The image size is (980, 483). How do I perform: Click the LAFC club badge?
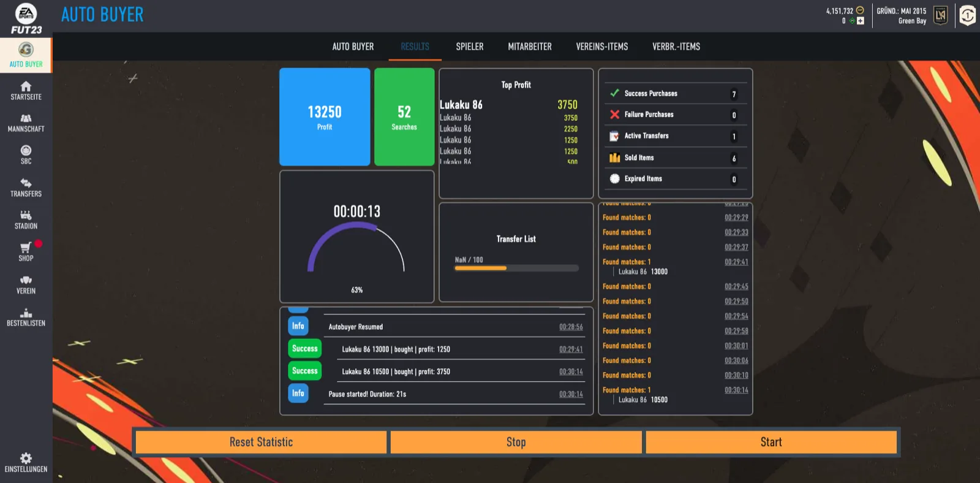pyautogui.click(x=941, y=15)
